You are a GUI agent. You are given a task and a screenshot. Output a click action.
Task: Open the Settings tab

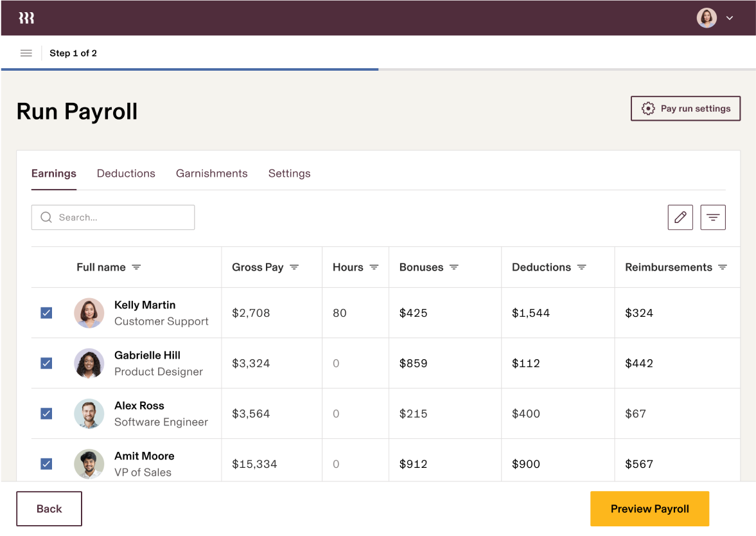click(x=289, y=174)
